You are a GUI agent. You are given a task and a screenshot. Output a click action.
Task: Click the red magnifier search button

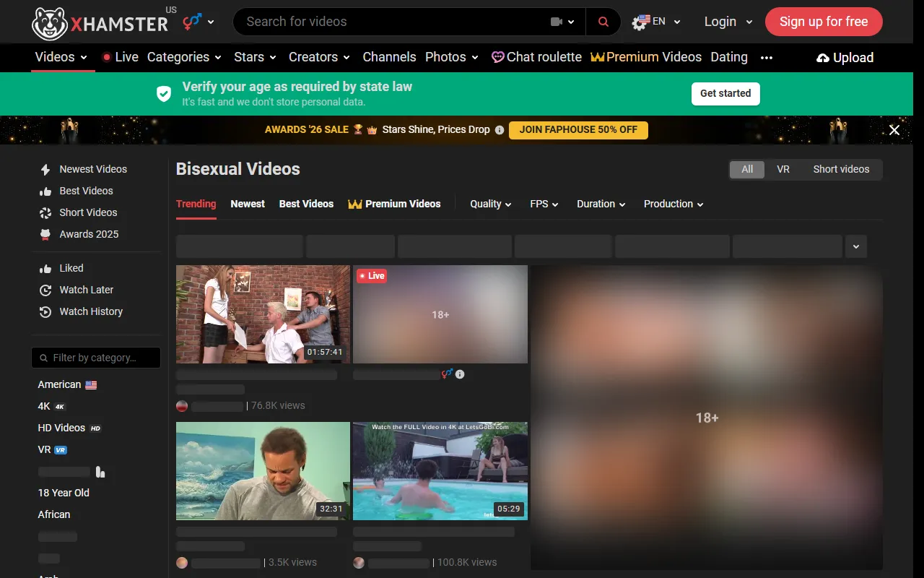tap(603, 22)
